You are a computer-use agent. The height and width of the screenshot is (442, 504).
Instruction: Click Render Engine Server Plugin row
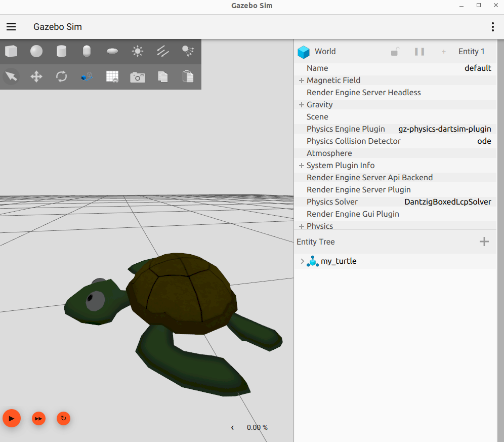tap(395, 190)
